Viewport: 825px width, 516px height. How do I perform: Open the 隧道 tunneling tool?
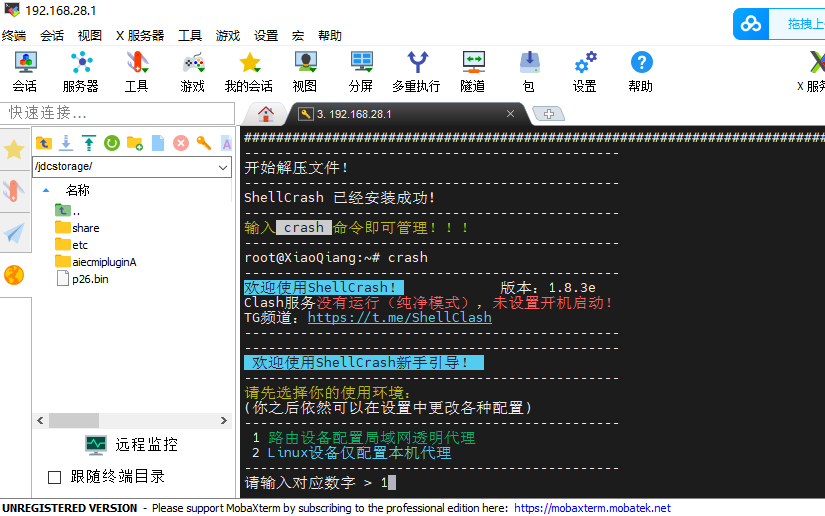click(x=473, y=71)
